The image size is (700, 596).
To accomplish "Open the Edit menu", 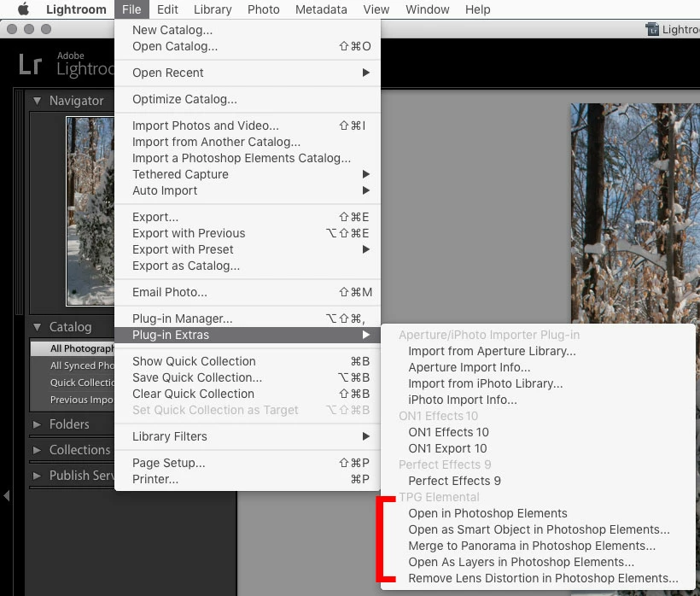I will [167, 9].
